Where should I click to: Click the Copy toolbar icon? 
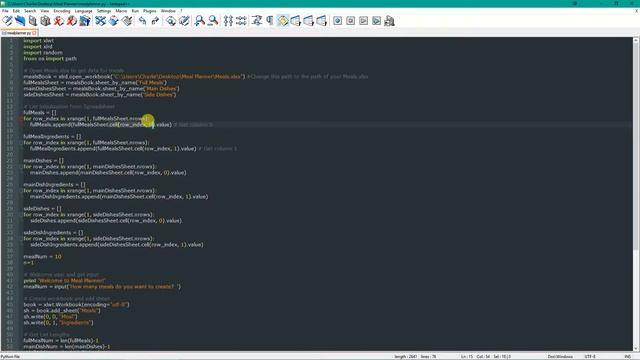pyautogui.click(x=113, y=20)
